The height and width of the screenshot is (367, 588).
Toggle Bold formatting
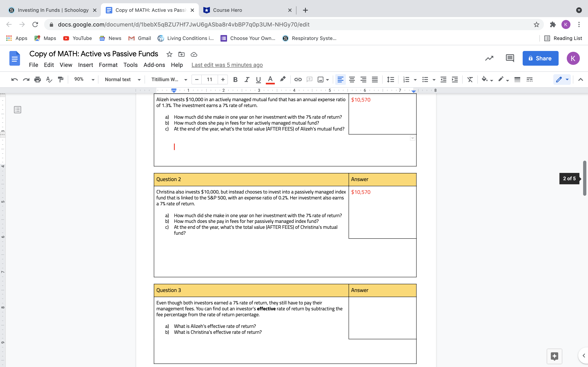pos(235,79)
